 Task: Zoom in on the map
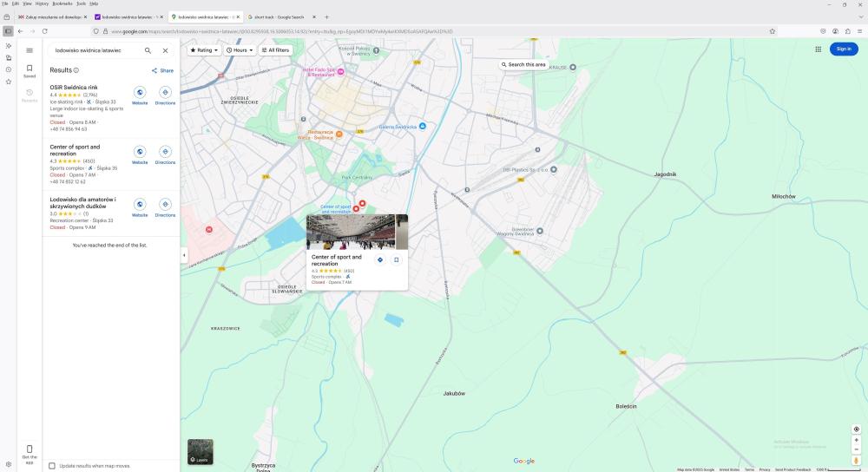857,440
